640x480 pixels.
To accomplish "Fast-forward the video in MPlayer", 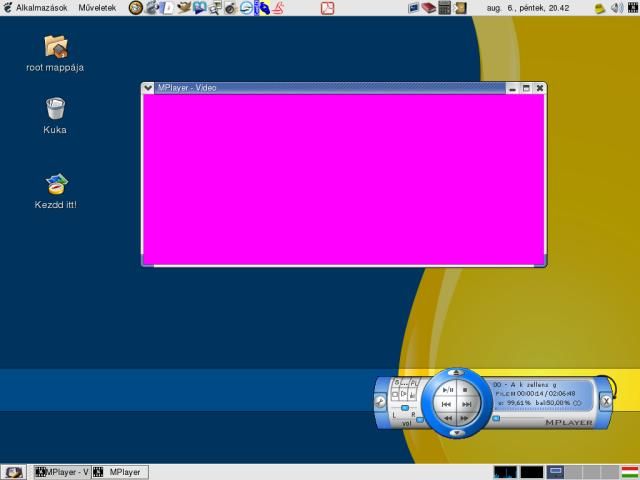I will tap(464, 418).
